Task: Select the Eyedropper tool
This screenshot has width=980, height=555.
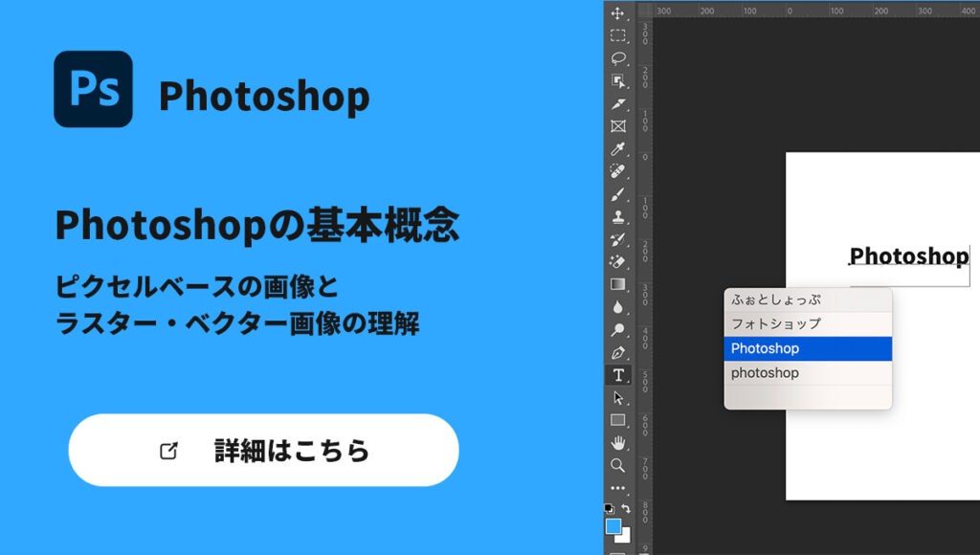Action: pos(618,149)
